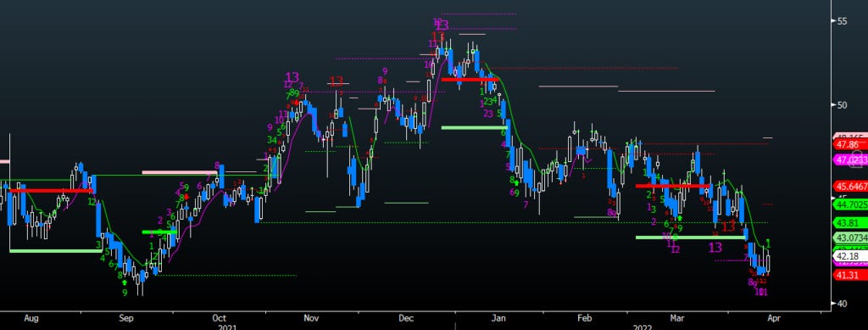868x330 pixels.
Task: Click the 40 price axis tick
Action: 843,304
